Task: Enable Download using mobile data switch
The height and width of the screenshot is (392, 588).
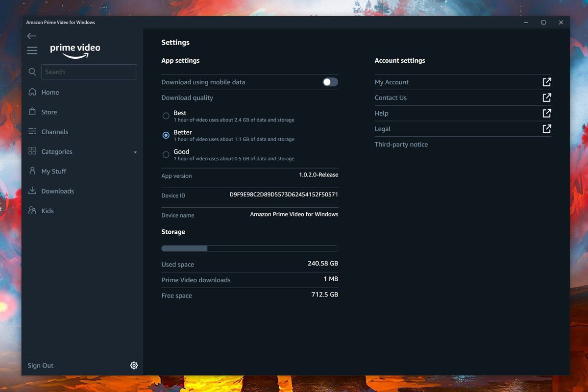Action: [330, 82]
